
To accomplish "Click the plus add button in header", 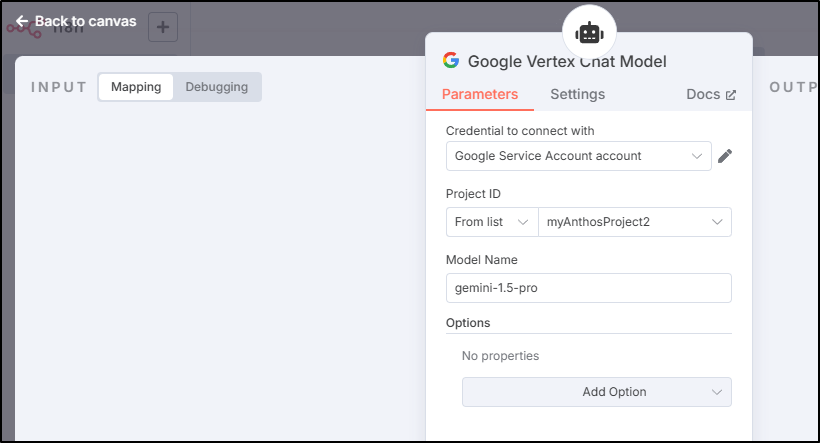I will pyautogui.click(x=163, y=27).
